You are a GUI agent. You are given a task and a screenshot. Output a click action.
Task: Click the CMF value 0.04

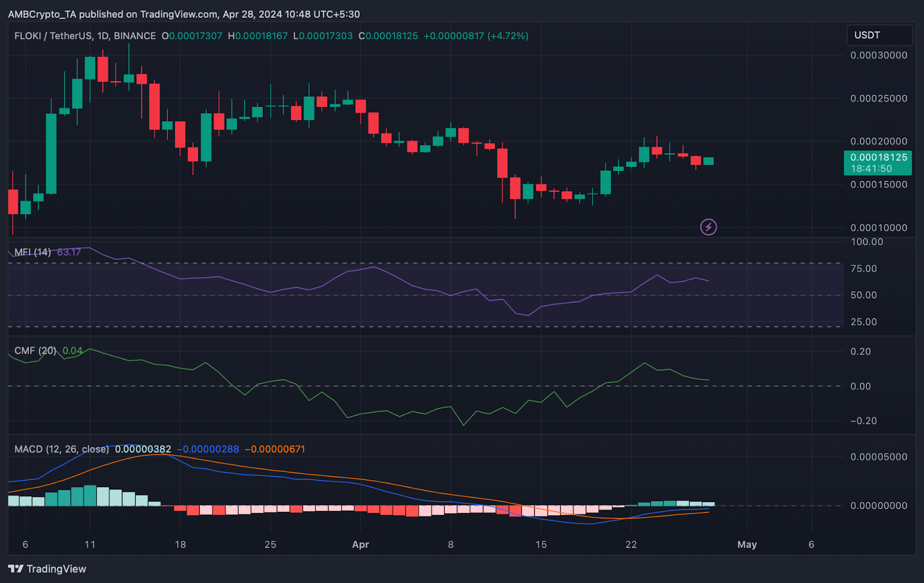72,351
